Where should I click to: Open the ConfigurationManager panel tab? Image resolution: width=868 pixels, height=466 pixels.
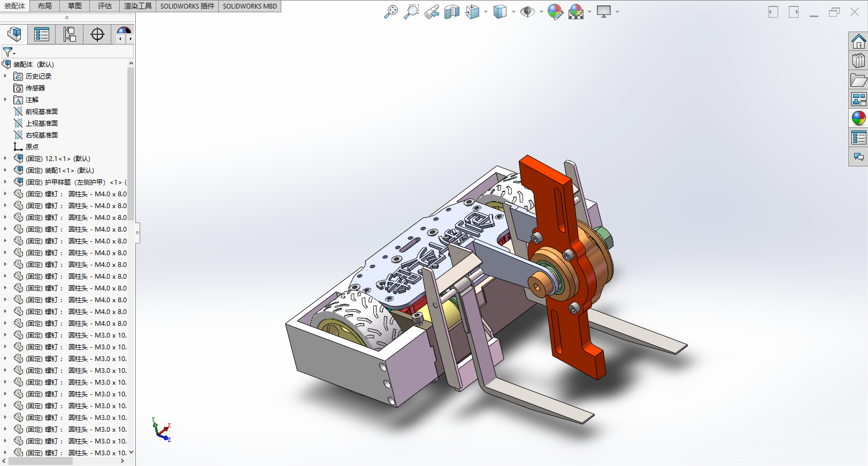tap(70, 34)
